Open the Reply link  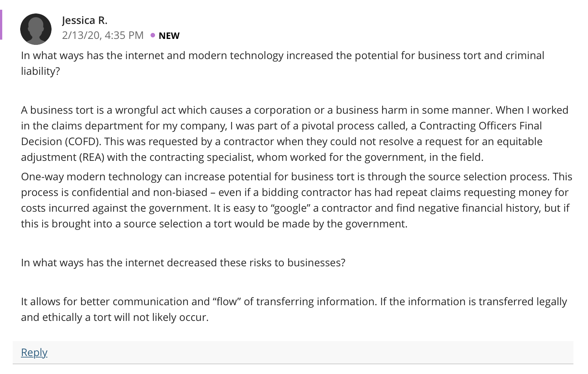34,352
